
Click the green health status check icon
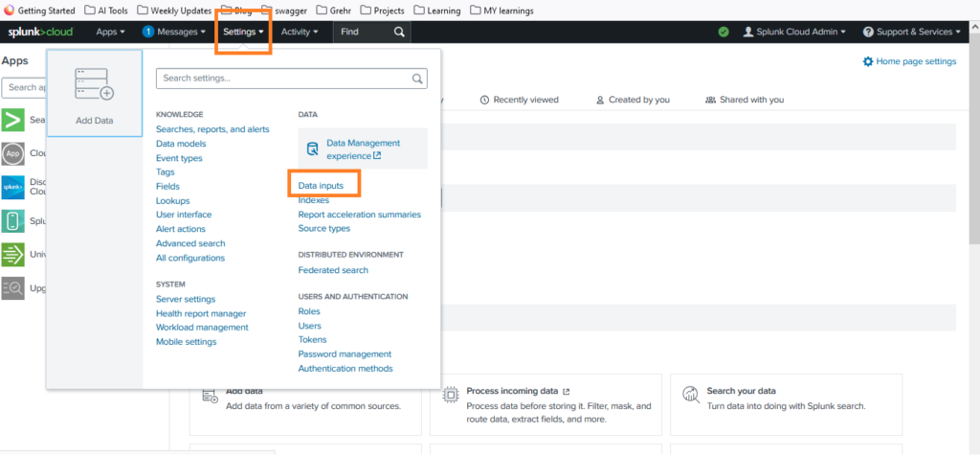724,32
